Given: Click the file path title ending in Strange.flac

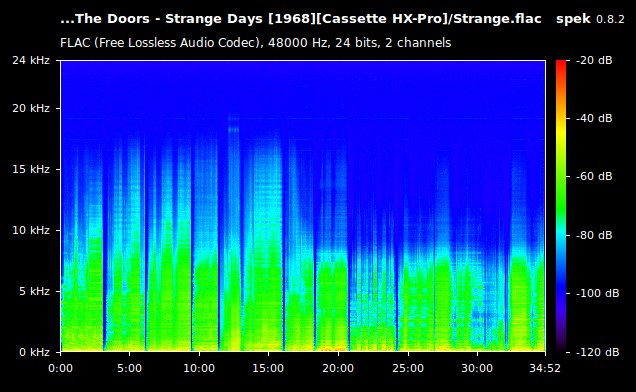Looking at the screenshot, I should point(301,19).
